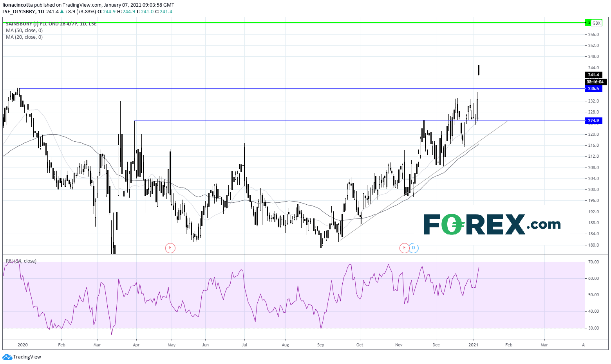Click the latest gap-up candle above 241.4
This screenshot has height=364, width=611.
pos(479,70)
